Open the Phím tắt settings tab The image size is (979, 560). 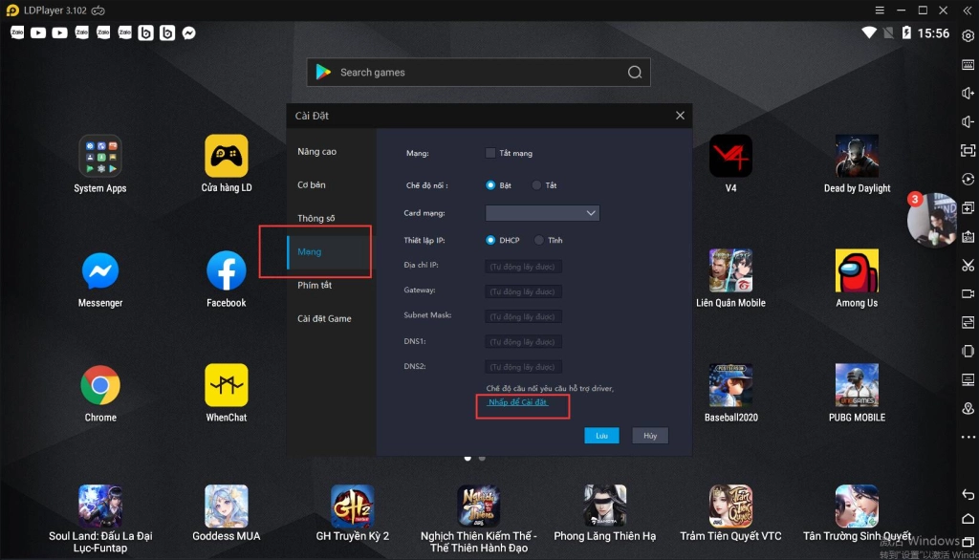[315, 286]
